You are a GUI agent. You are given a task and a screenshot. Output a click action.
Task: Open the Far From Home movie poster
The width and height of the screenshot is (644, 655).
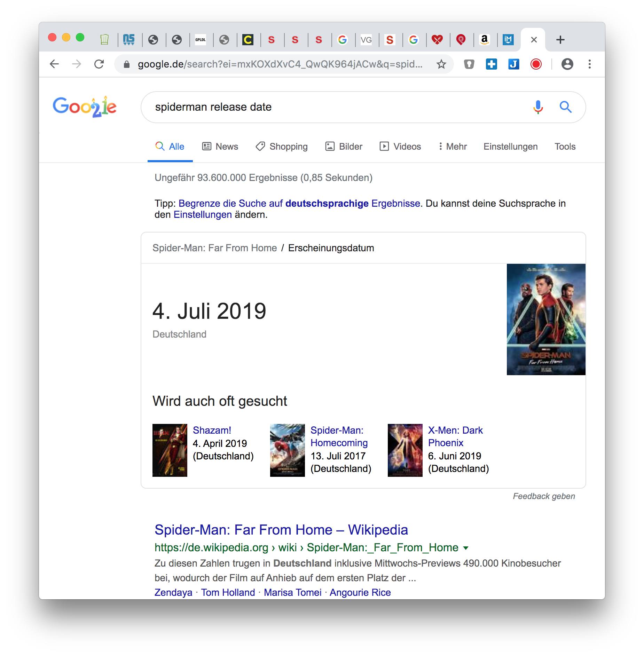(x=546, y=319)
